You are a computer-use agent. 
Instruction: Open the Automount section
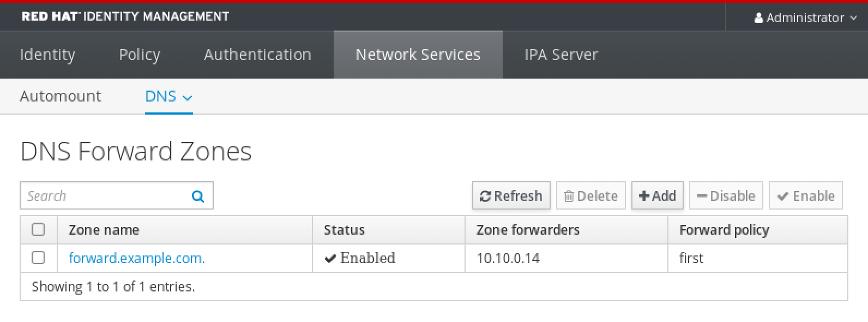[x=61, y=97]
